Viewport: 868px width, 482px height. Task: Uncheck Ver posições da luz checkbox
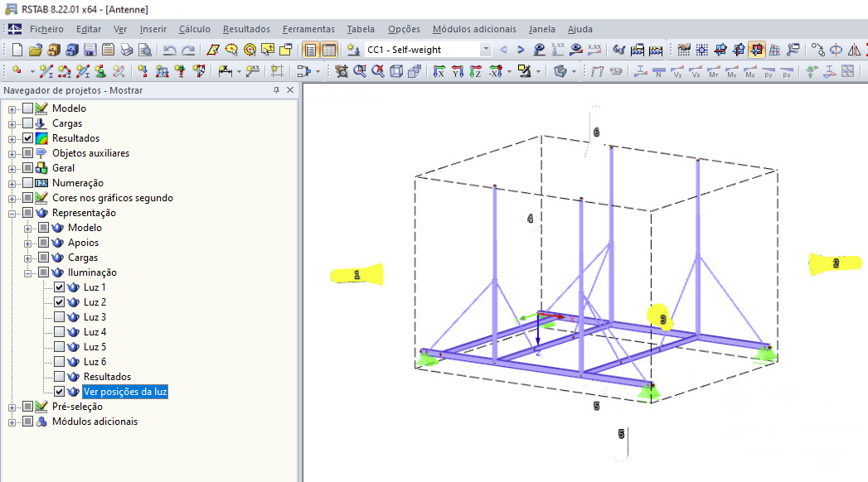point(59,392)
